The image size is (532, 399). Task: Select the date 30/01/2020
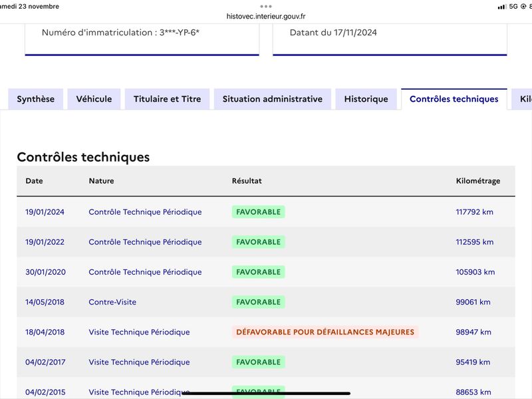coord(45,272)
